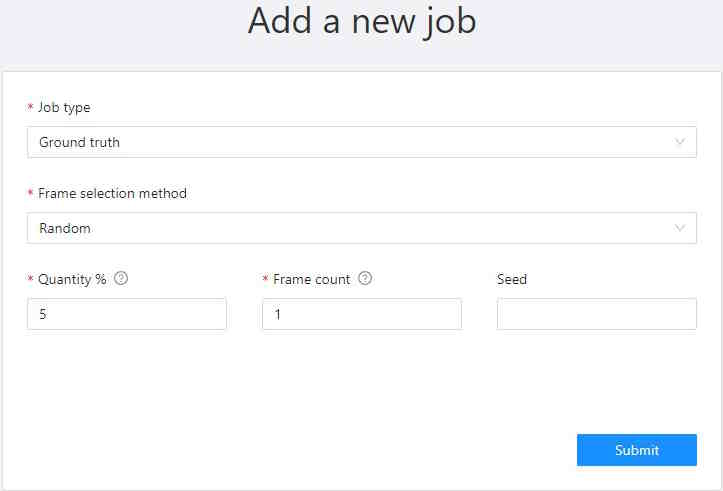Expand the Frame selection method chevron arrow
Image resolution: width=723 pixels, height=491 pixels.
[681, 228]
